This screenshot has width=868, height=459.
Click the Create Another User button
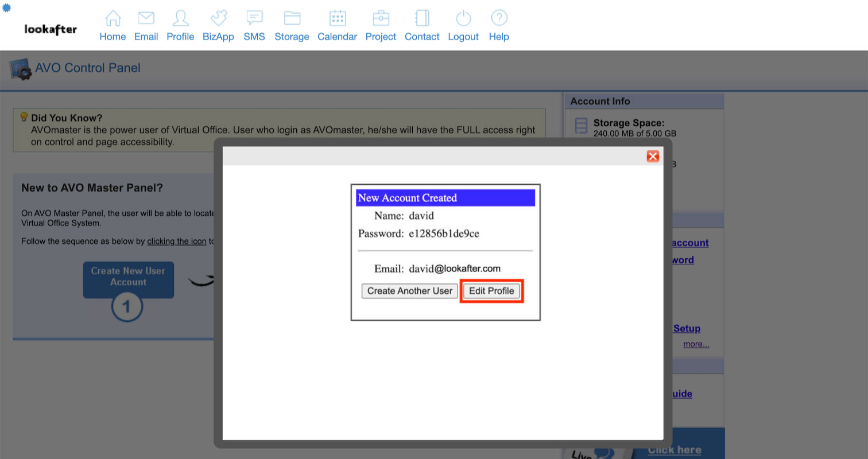pos(409,291)
